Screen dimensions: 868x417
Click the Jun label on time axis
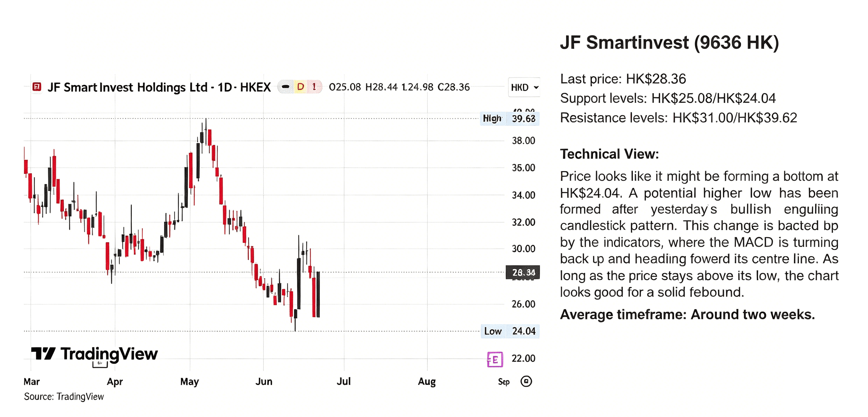point(263,382)
